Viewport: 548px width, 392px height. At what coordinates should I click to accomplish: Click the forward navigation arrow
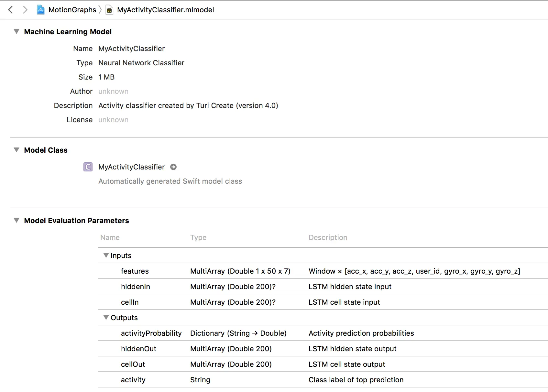pos(25,10)
